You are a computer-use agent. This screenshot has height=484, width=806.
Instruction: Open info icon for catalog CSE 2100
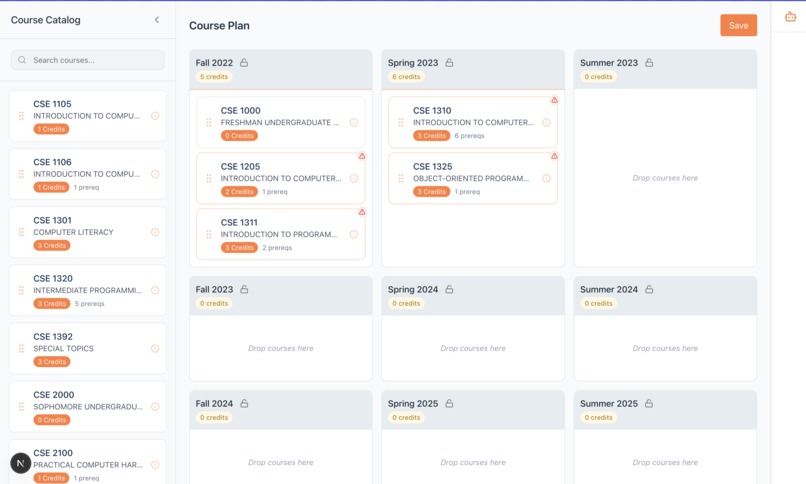point(155,464)
